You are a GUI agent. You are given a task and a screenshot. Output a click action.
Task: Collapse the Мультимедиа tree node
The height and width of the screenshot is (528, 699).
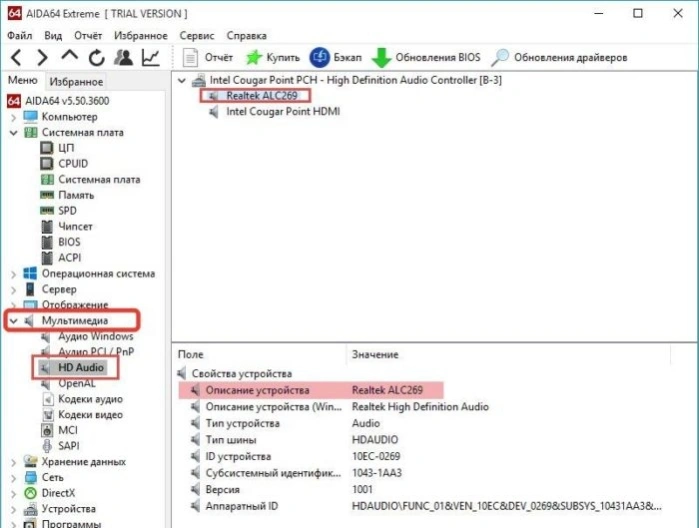13,321
